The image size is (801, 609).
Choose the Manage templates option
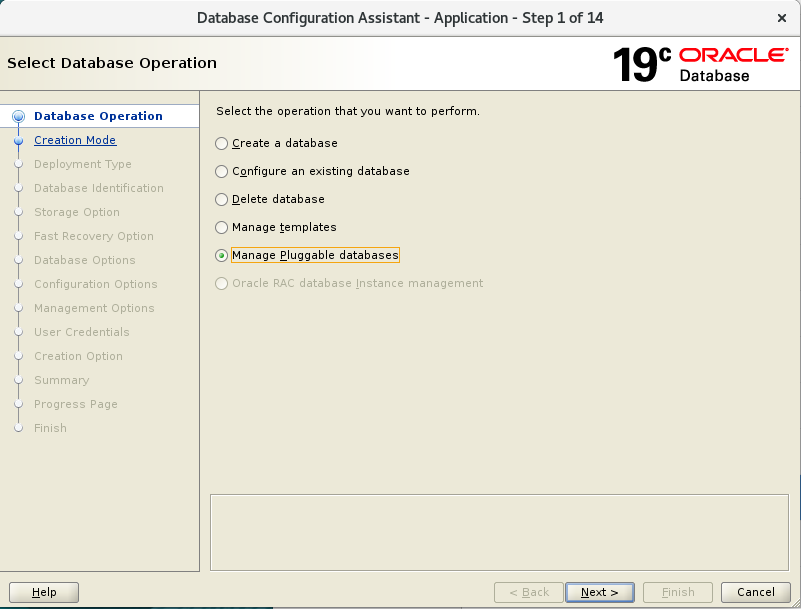coord(221,227)
